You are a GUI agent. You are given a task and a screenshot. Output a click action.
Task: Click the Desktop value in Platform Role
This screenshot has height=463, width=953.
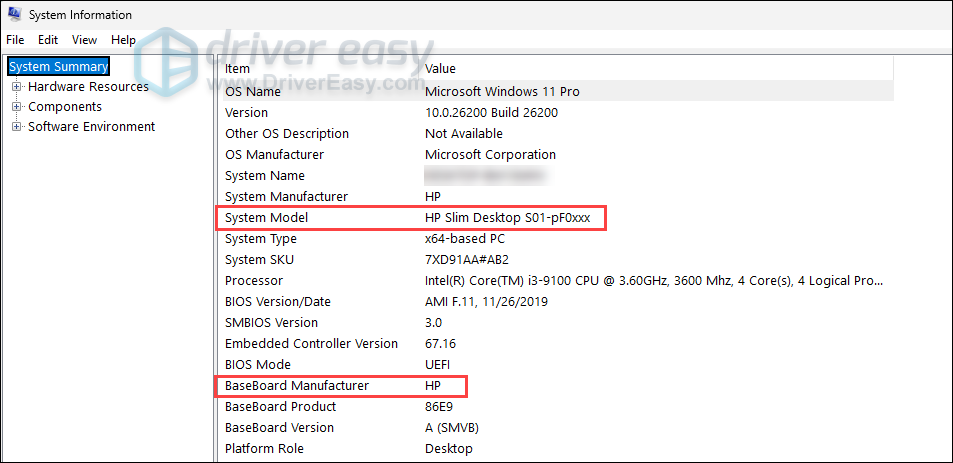[x=449, y=449]
